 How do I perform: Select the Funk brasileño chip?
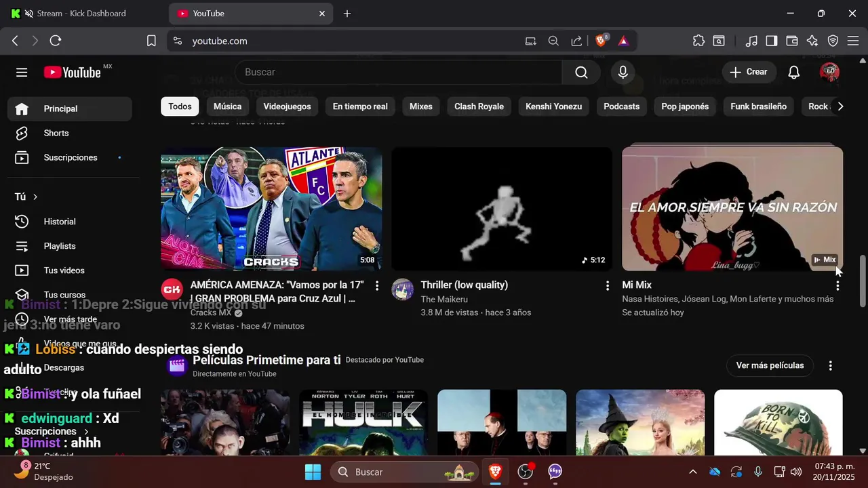pyautogui.click(x=758, y=106)
